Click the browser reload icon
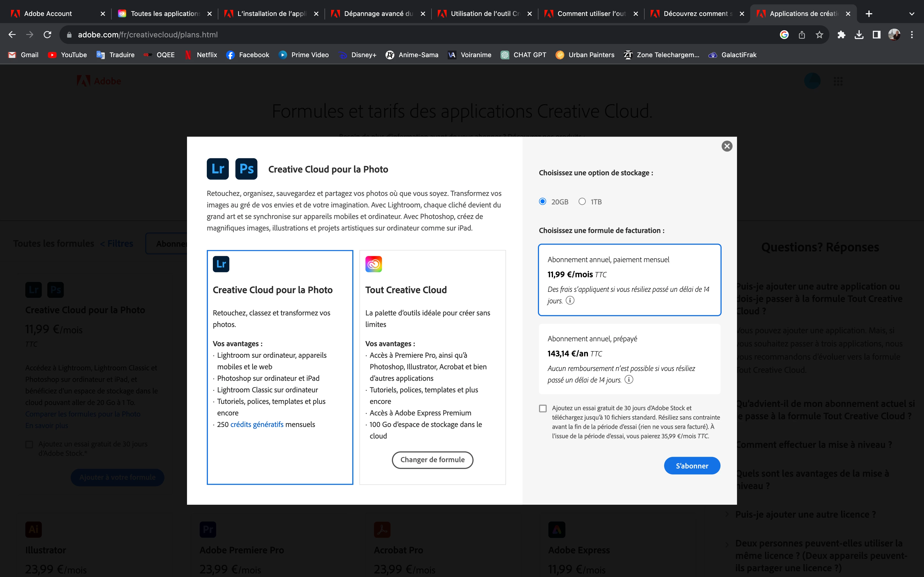The height and width of the screenshot is (577, 924). click(47, 35)
